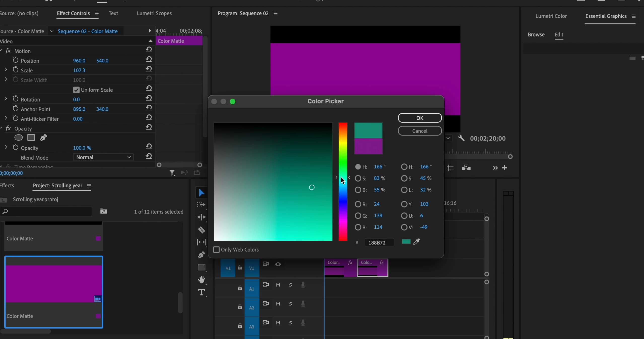Viewport: 644px width, 339px height.
Task: Open the Blend Mode dropdown
Action: click(x=103, y=157)
